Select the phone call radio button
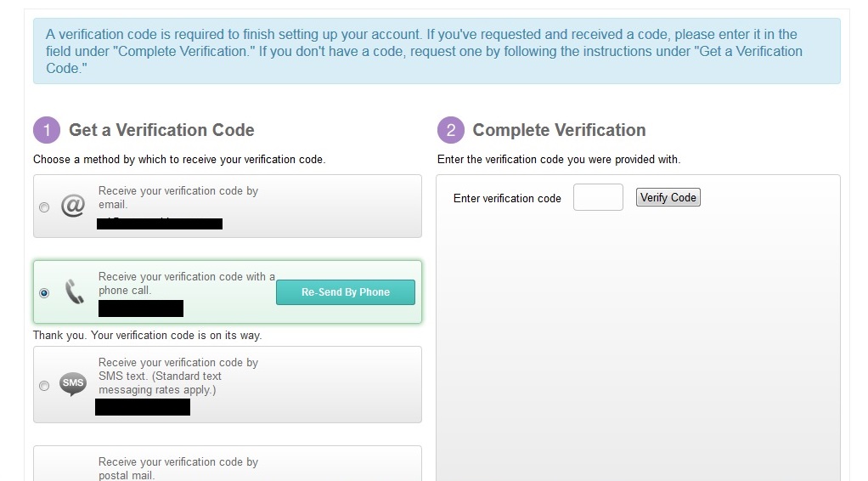Viewport: 868px width, 481px height. (x=44, y=293)
